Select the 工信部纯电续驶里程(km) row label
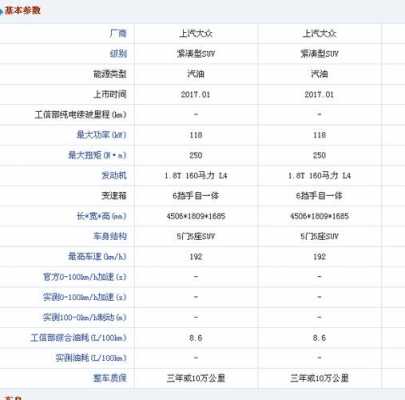 [81, 115]
